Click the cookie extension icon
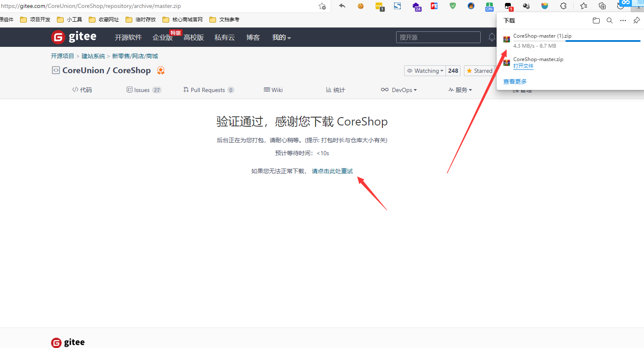Viewport: 644px width, 348px height. coord(361,6)
